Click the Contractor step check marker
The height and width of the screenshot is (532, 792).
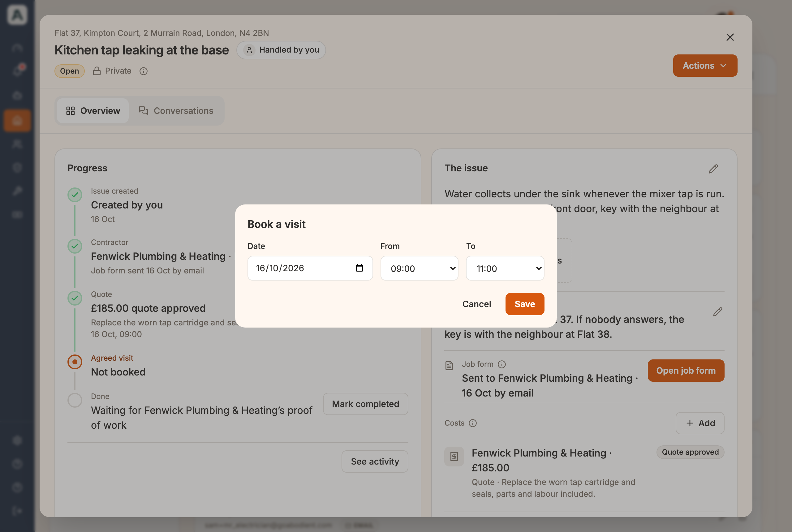coord(75,246)
